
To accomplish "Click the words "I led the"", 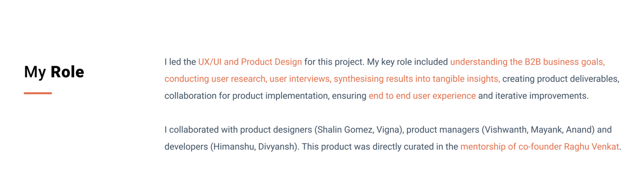I will (180, 62).
